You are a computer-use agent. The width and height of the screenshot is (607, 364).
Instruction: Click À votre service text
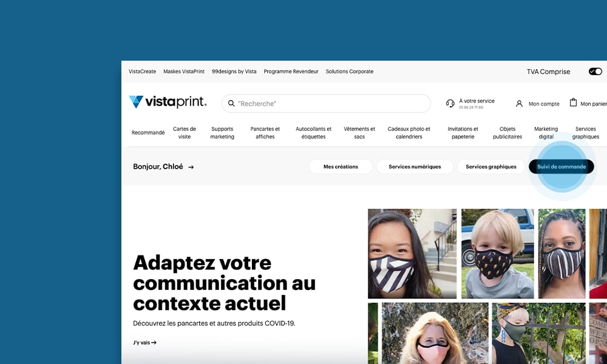click(x=476, y=101)
